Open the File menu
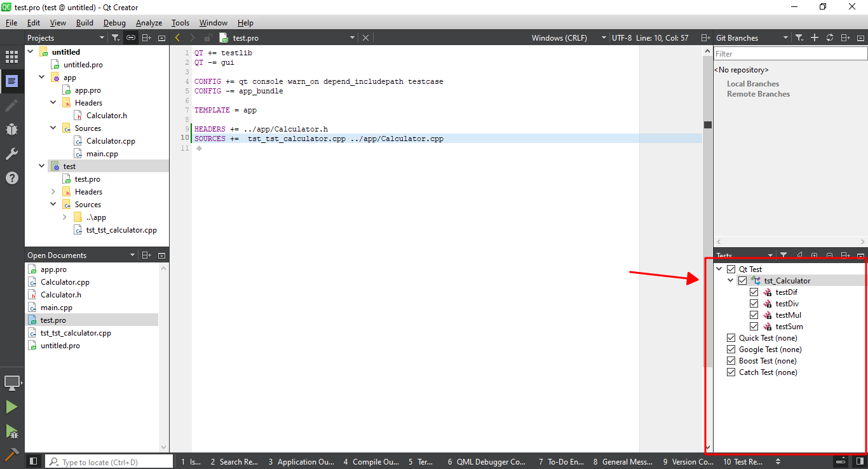868x469 pixels. click(11, 23)
